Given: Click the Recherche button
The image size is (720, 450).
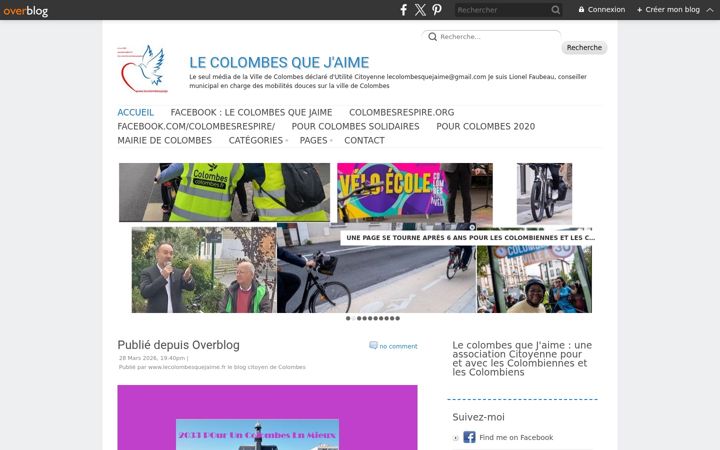Looking at the screenshot, I should 584,47.
